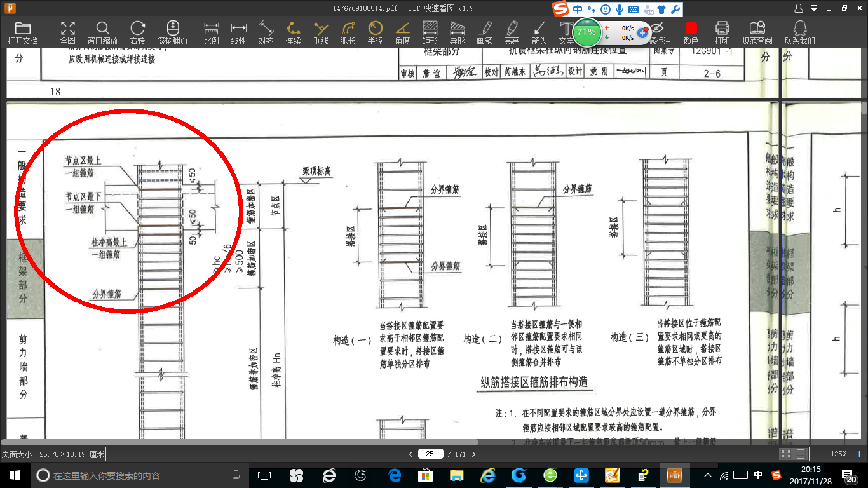Rotate page right with 右转
The image size is (868, 488).
(137, 32)
